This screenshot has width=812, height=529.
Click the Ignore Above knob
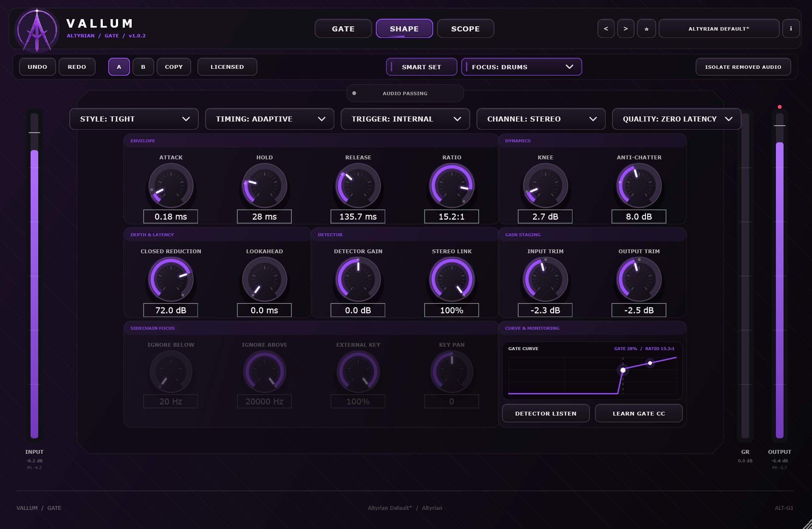264,372
